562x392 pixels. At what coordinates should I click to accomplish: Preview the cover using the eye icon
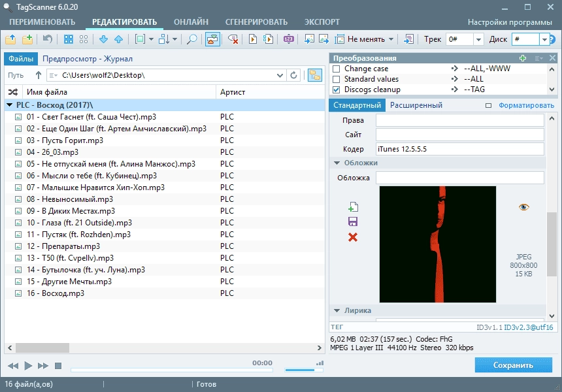523,207
